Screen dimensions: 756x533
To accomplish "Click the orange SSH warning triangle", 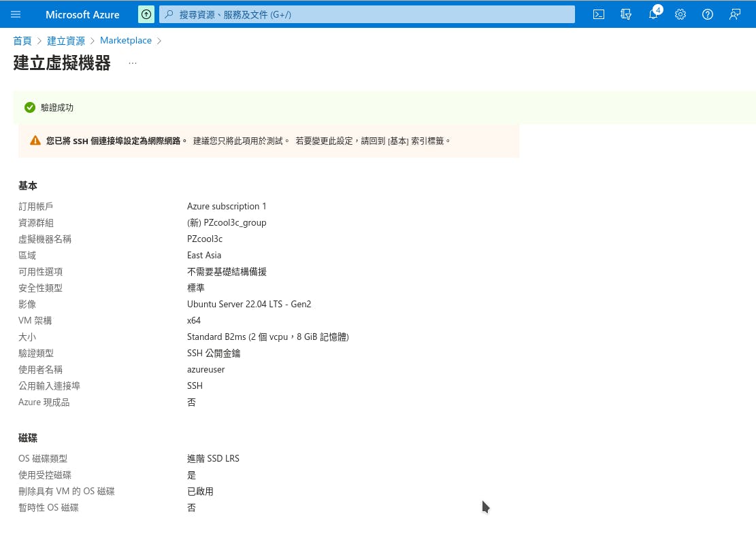I will point(35,141).
